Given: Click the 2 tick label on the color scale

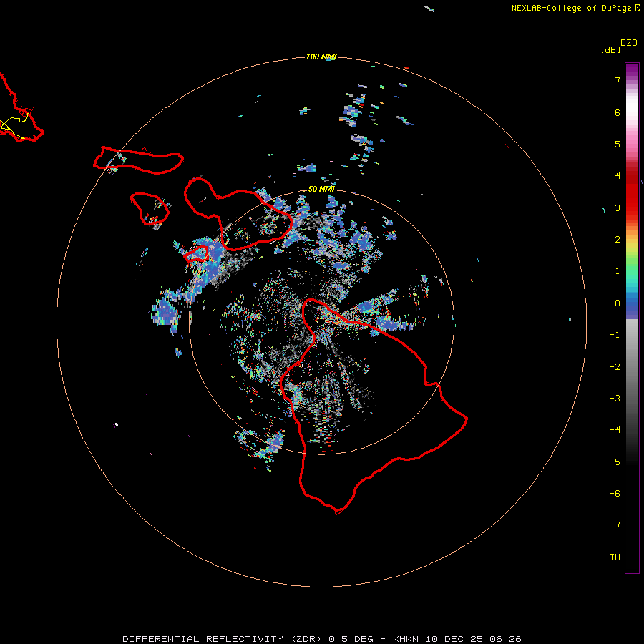Looking at the screenshot, I should click(x=618, y=240).
